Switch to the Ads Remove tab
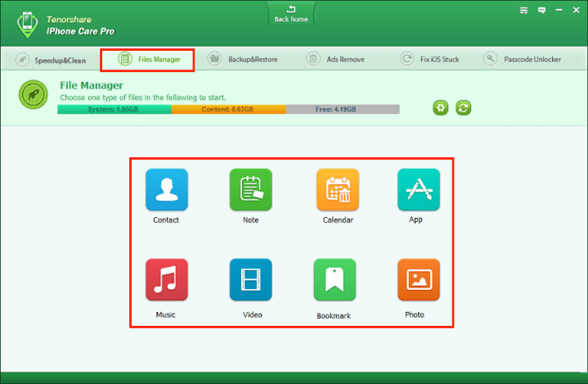Image resolution: width=588 pixels, height=384 pixels. pos(335,59)
